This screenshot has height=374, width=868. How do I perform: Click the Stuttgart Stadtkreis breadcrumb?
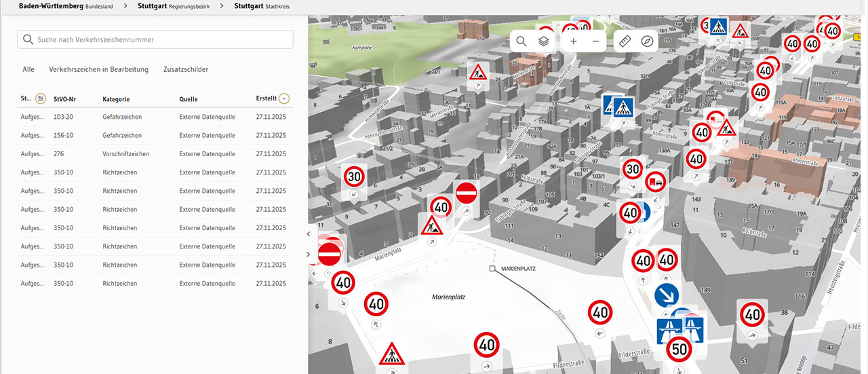[262, 5]
